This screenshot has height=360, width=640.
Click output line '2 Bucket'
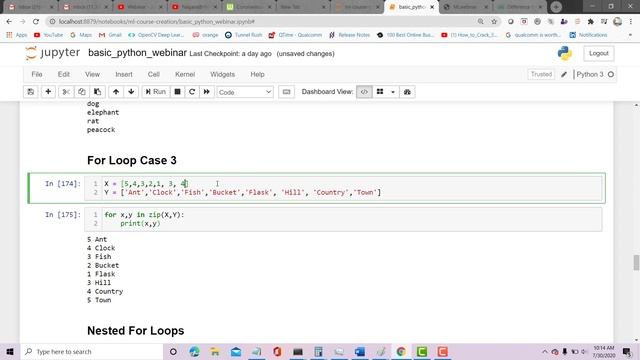103,265
